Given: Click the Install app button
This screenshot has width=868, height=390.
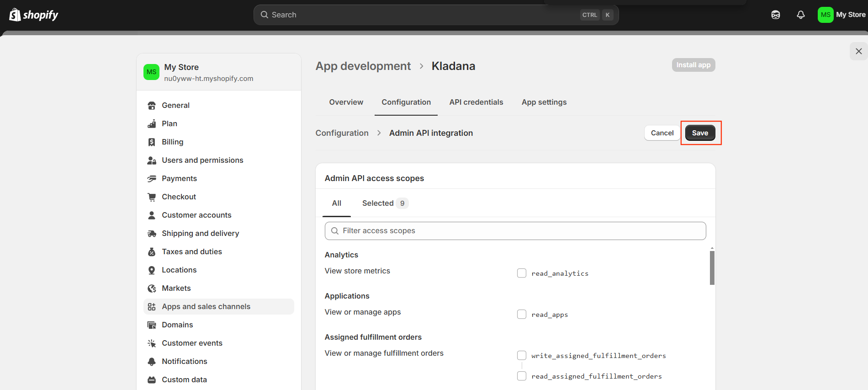Looking at the screenshot, I should [x=693, y=65].
